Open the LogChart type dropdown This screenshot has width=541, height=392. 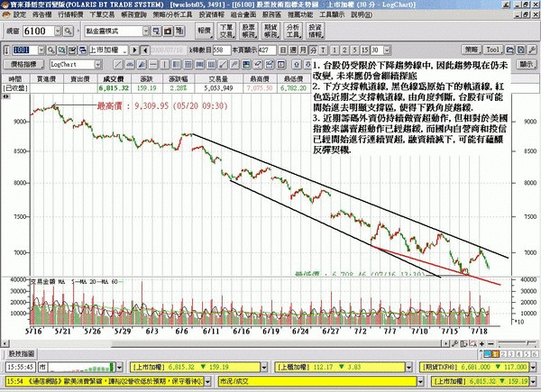pyautogui.click(x=98, y=65)
